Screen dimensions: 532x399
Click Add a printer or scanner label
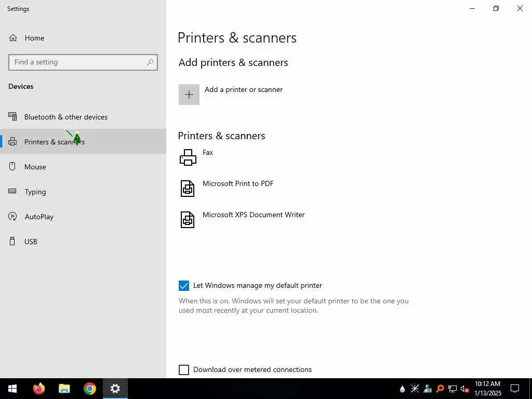tap(244, 89)
